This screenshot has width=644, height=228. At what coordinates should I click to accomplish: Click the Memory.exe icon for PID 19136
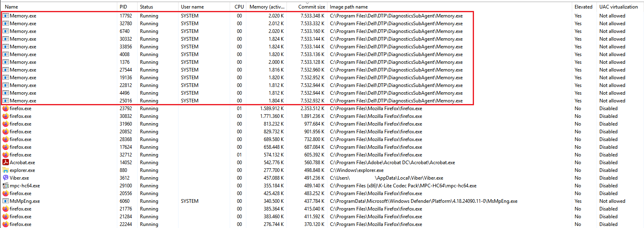[x=6, y=78]
